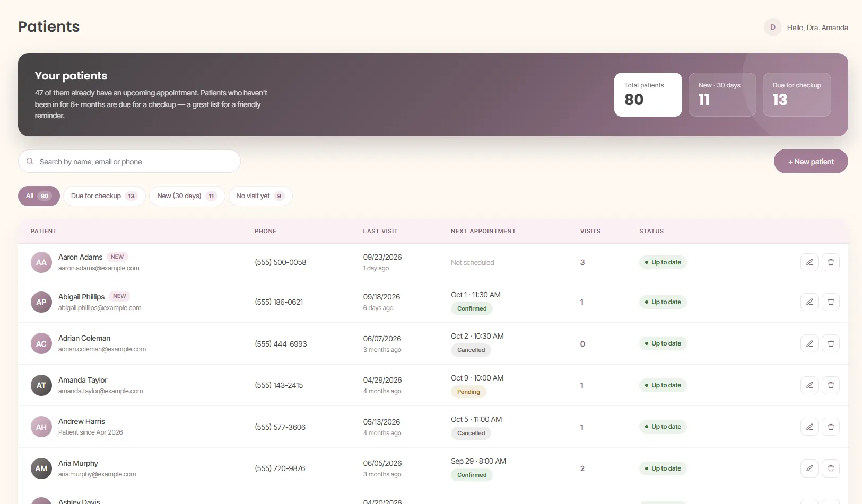Screen dimensions: 862x504
Task: Click phone number (555) 500-0058
Action: pos(281,262)
